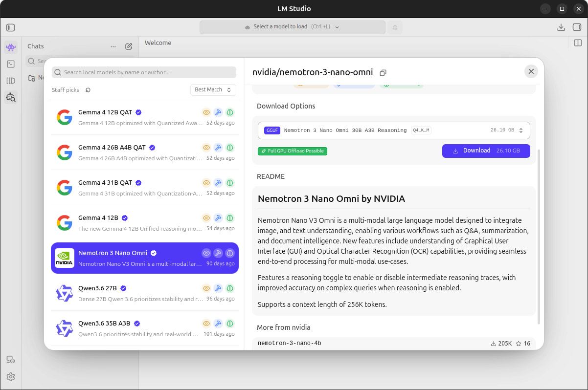Screen dimensions: 588x390
Task: Click the reasoning badge on Gemma 4 31B QAT
Action: 230,183
